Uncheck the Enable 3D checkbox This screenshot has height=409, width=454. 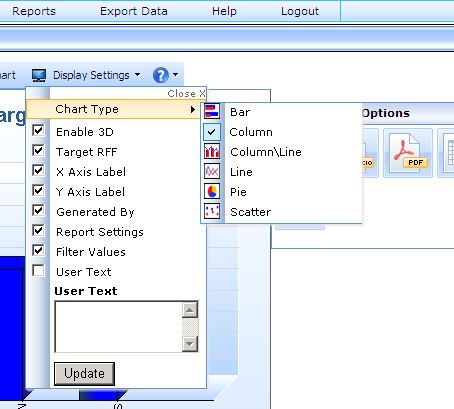(x=38, y=130)
